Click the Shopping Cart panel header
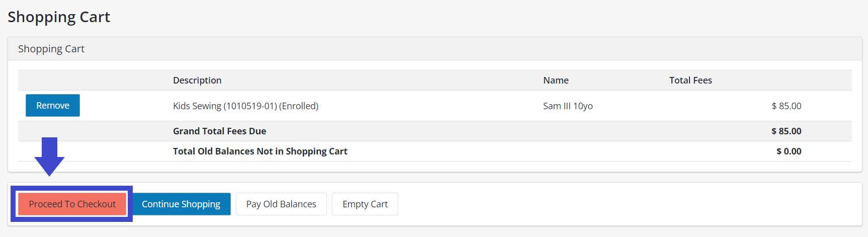868x237 pixels. pyautogui.click(x=51, y=49)
